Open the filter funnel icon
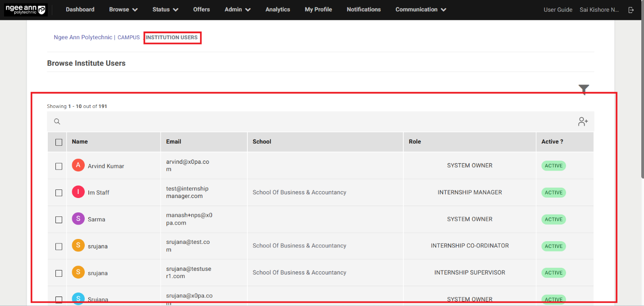644x306 pixels. 584,90
